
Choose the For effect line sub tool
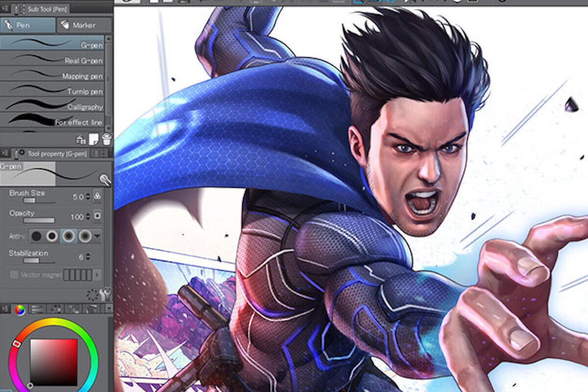click(x=52, y=120)
